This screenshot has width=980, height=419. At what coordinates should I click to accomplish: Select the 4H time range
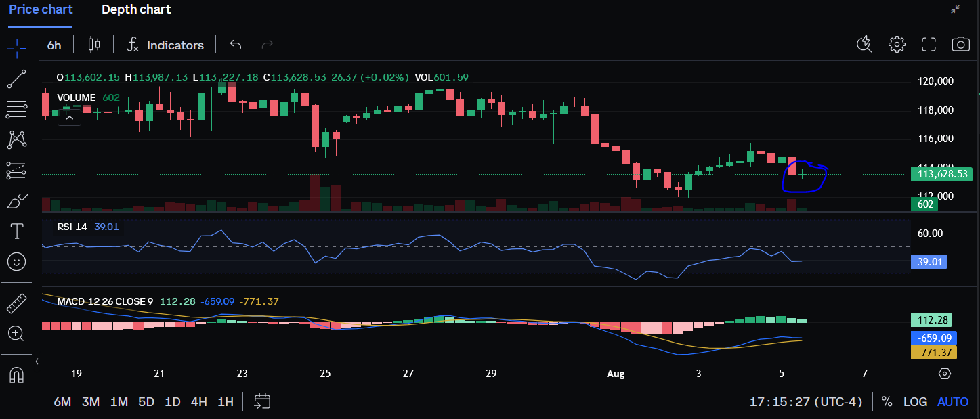(198, 401)
